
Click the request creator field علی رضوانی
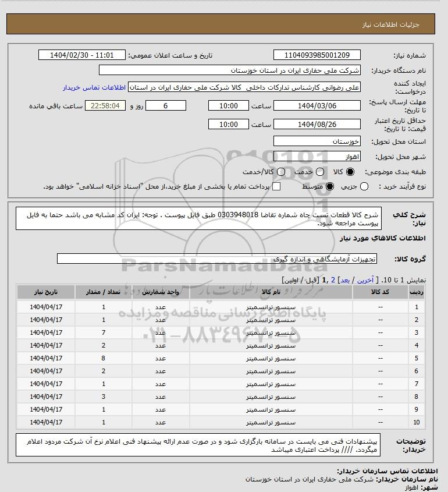(x=244, y=87)
